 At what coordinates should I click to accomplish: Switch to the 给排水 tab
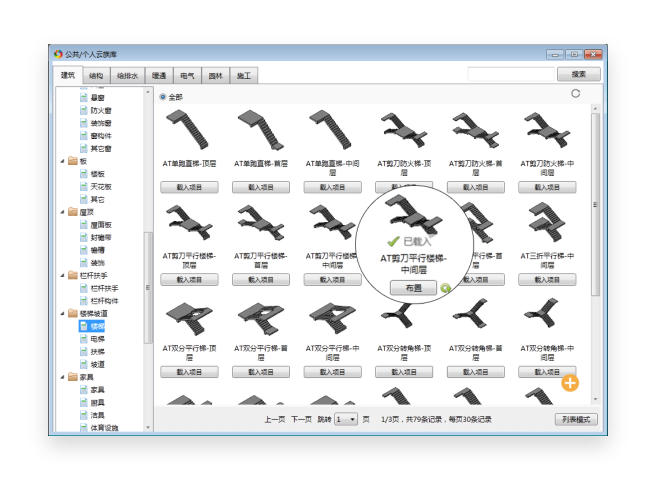tap(127, 76)
